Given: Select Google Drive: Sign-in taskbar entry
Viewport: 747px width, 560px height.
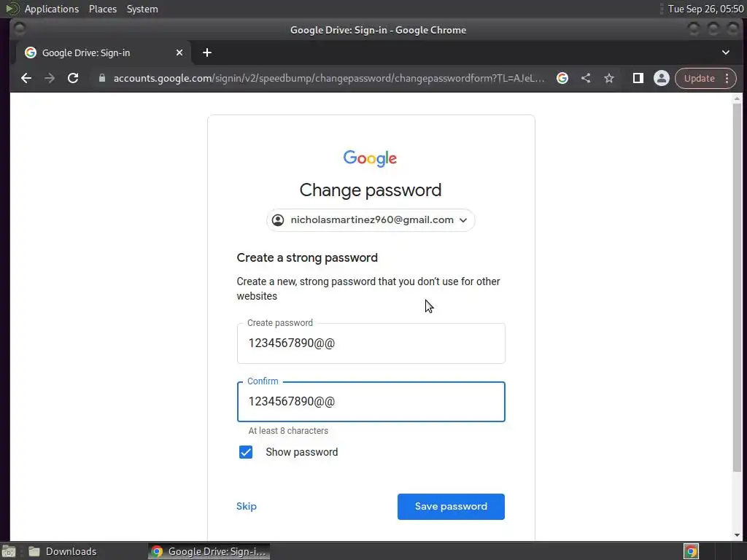Looking at the screenshot, I should 209,551.
